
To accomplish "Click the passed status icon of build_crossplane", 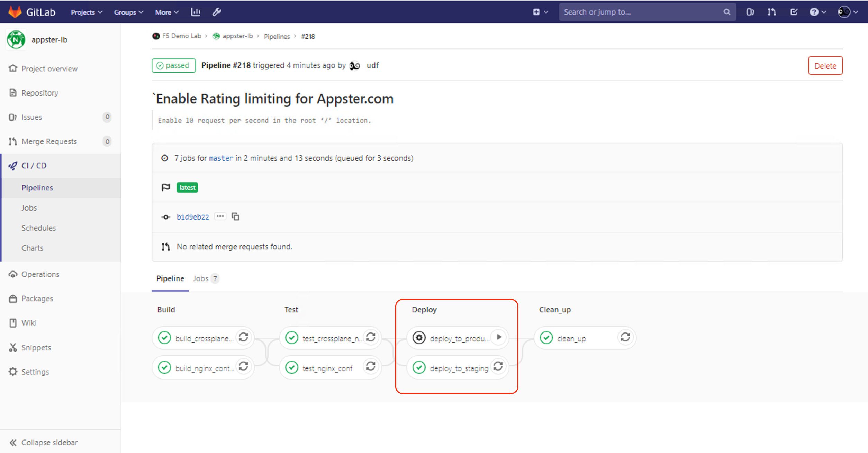I will tap(164, 338).
